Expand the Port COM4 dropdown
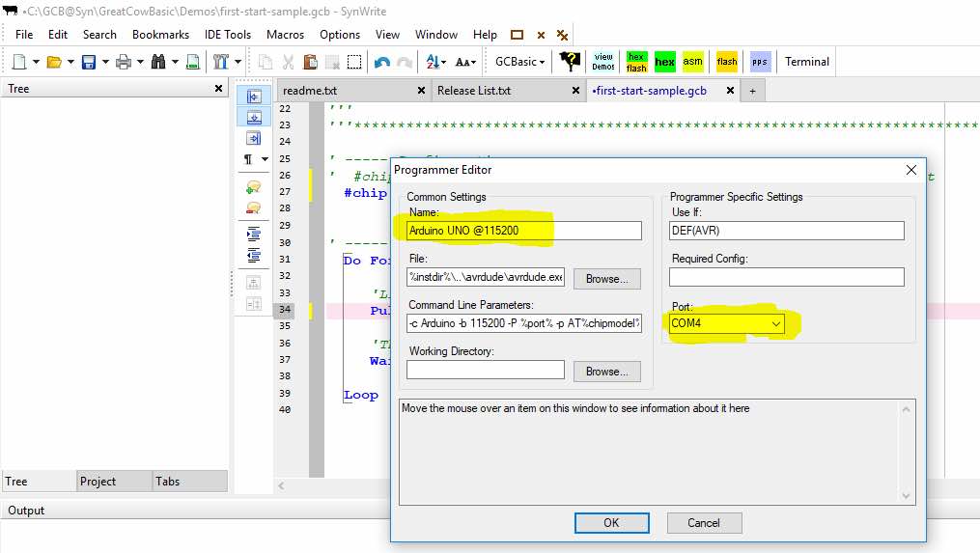Image resolution: width=980 pixels, height=553 pixels. [x=775, y=323]
